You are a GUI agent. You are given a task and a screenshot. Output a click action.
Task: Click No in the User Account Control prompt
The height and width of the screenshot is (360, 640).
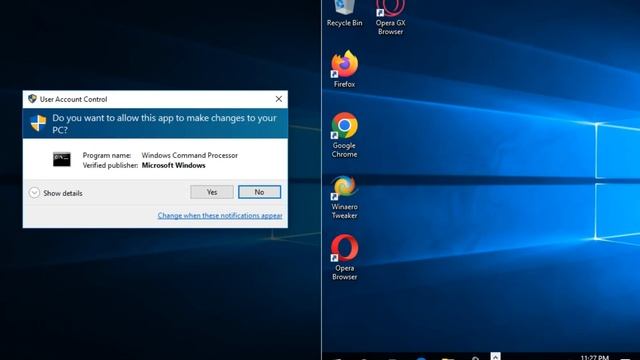click(x=260, y=192)
